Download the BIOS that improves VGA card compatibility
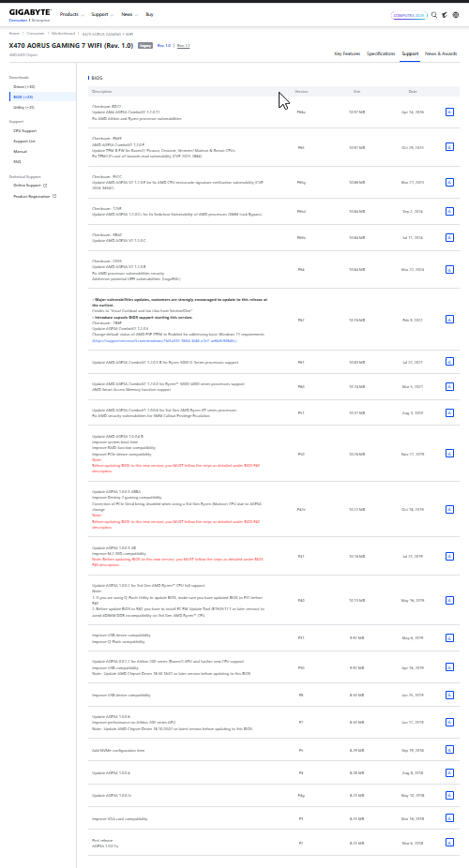 pyautogui.click(x=449, y=818)
